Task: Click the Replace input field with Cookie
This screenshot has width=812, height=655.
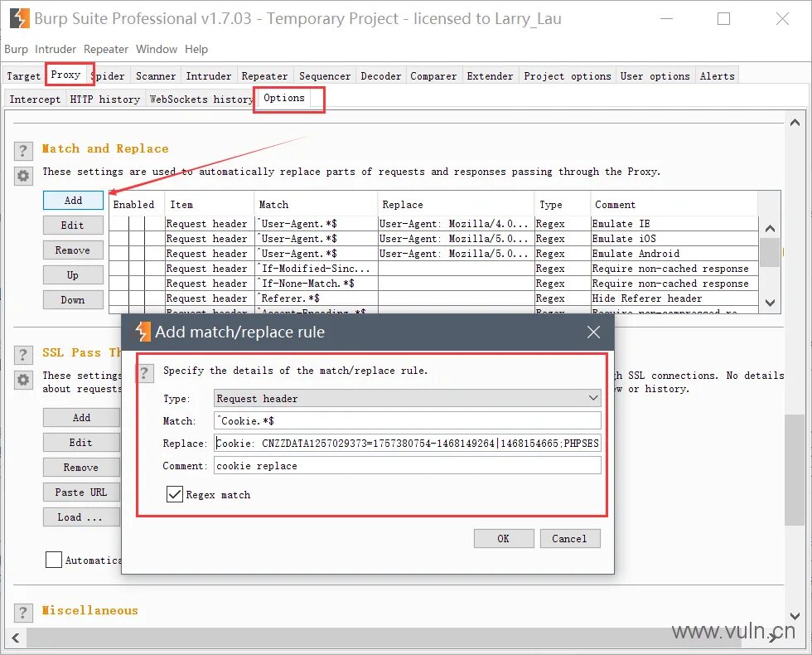Action: click(x=407, y=443)
